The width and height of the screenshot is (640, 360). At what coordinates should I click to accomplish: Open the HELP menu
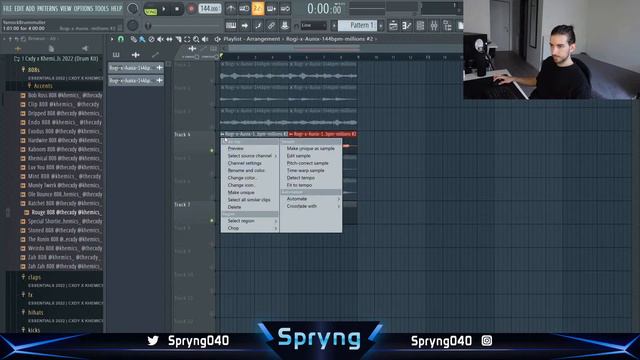click(x=117, y=8)
